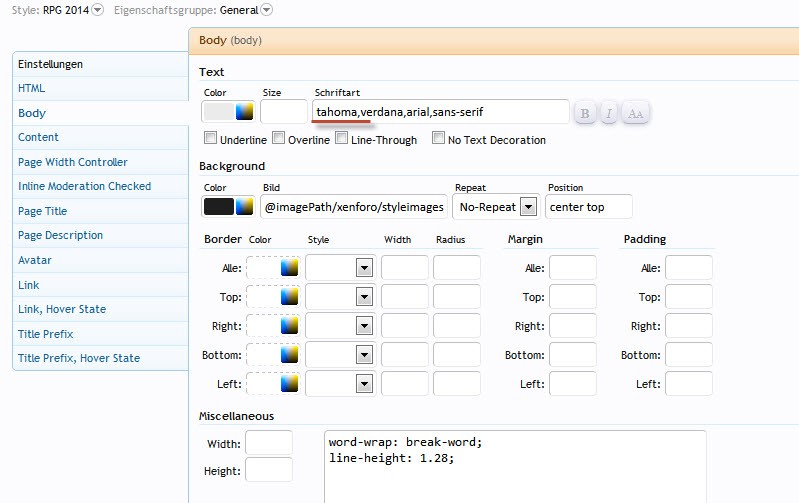Image resolution: width=799 pixels, height=503 pixels.
Task: Select Einstellungen in sidebar
Action: pos(100,64)
